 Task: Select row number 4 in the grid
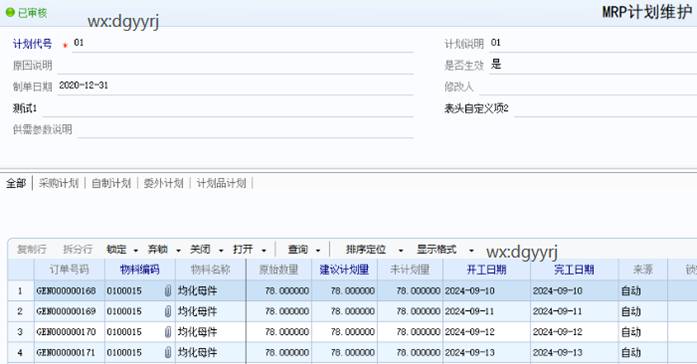(x=20, y=352)
